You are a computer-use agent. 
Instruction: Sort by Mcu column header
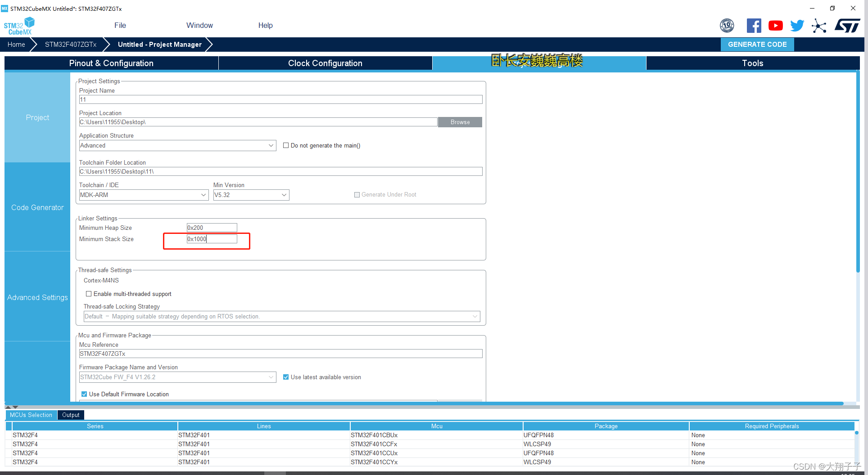click(x=437, y=426)
